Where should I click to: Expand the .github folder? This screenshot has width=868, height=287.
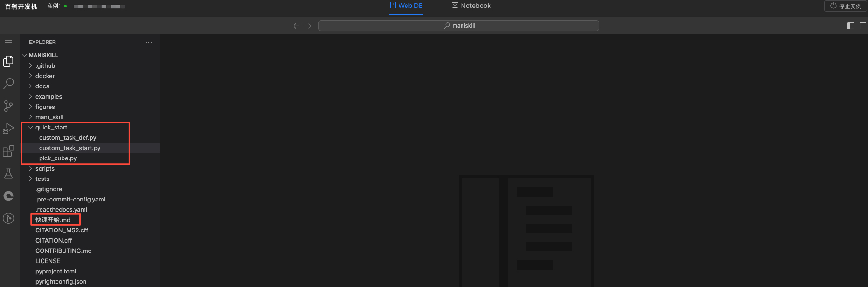point(45,66)
